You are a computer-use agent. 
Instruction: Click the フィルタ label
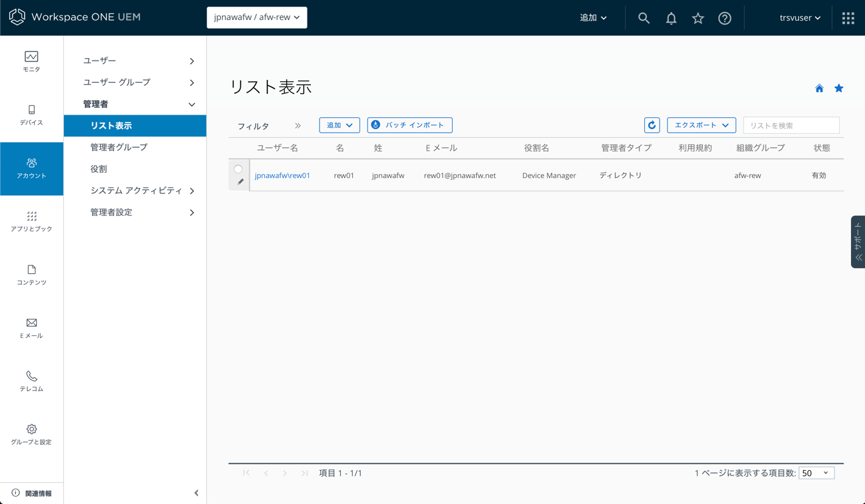click(253, 126)
